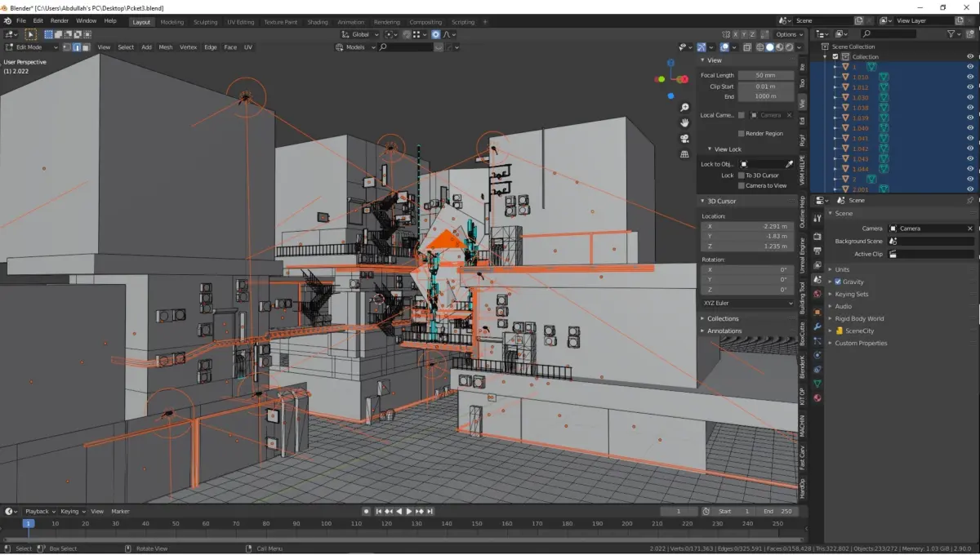Viewport: 980px width, 555px height.
Task: Open the XYZ Euler rotation mode dropdown
Action: [x=747, y=303]
